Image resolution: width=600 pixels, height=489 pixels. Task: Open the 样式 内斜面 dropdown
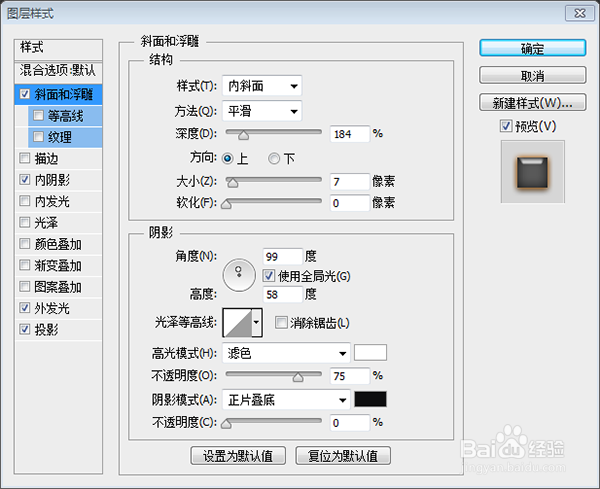tap(262, 86)
